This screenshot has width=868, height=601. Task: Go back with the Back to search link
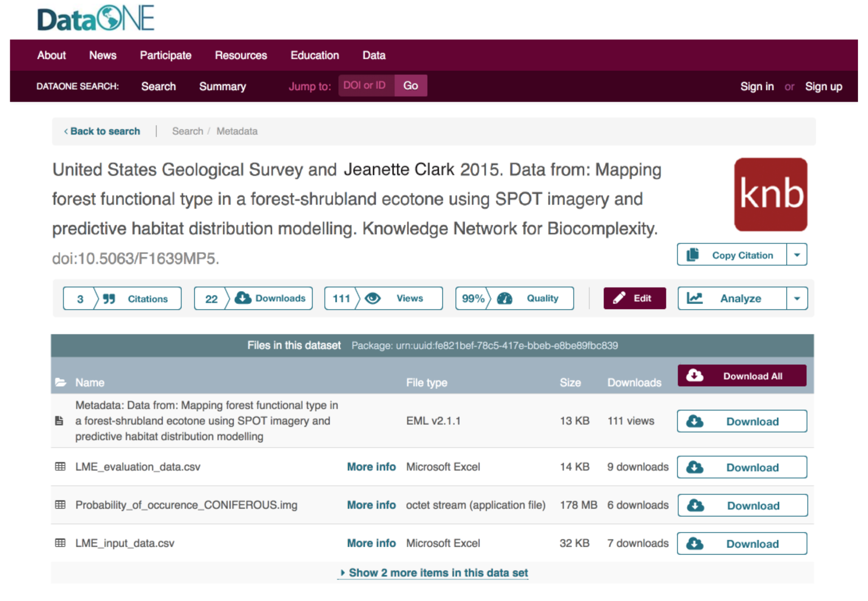click(102, 131)
